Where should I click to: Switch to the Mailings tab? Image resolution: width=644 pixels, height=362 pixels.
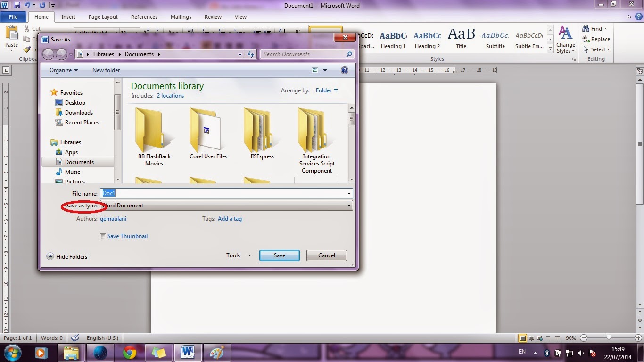tap(181, 17)
